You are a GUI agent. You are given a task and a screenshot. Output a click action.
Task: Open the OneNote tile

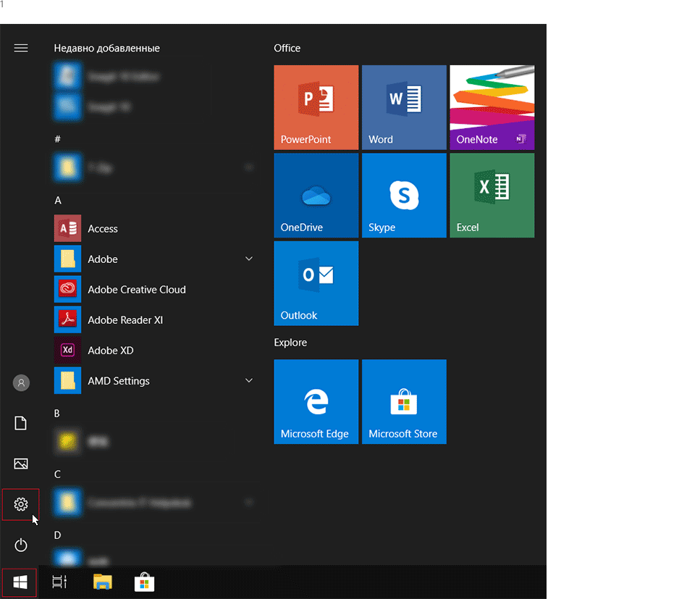click(492, 107)
